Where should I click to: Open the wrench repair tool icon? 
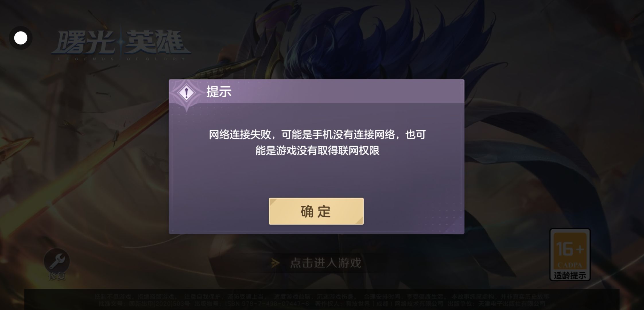pyautogui.click(x=57, y=261)
